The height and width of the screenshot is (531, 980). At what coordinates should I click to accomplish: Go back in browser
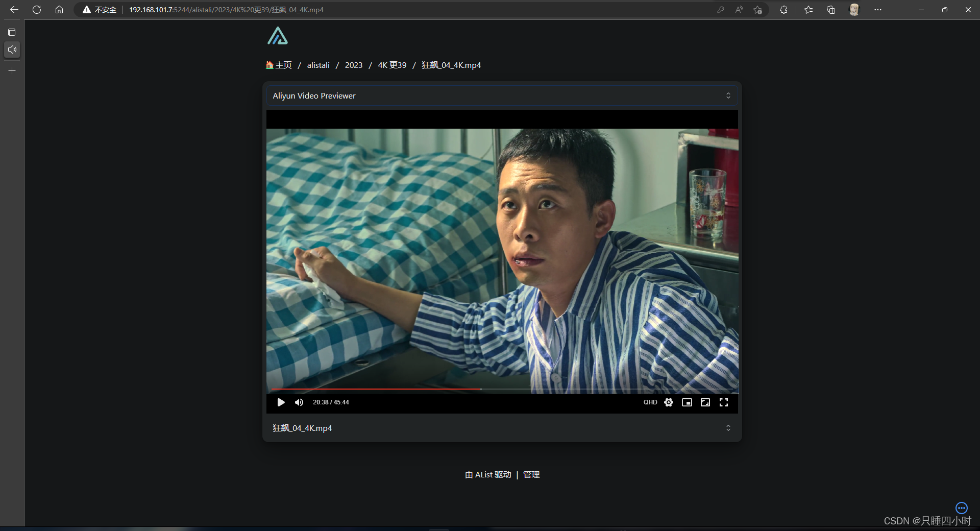tap(14, 10)
